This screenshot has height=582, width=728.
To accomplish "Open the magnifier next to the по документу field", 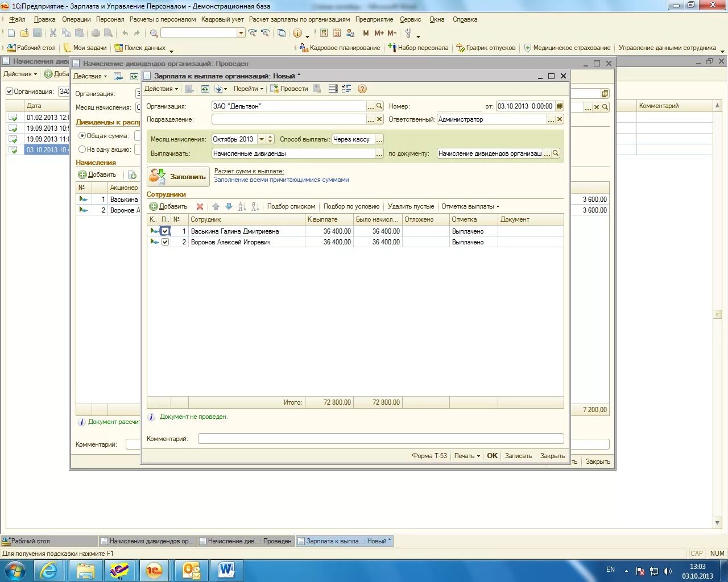I will click(556, 153).
